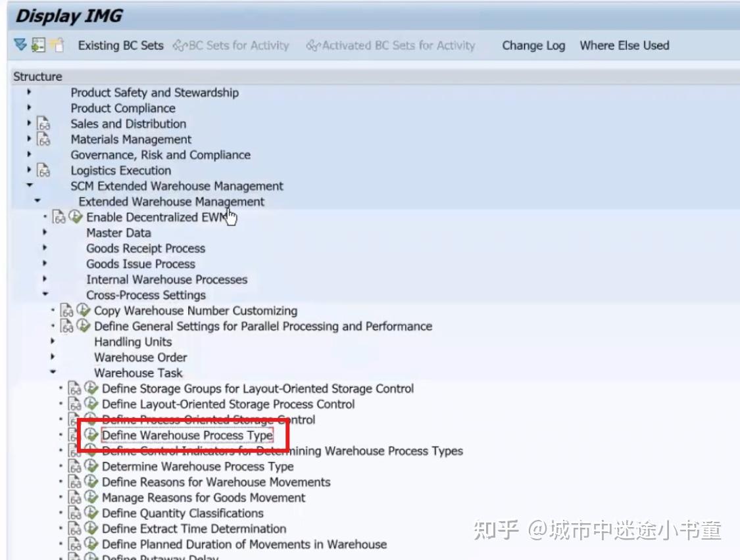This screenshot has height=560, width=740.
Task: Expand Internal Warehouse Processes node
Action: pyautogui.click(x=45, y=279)
